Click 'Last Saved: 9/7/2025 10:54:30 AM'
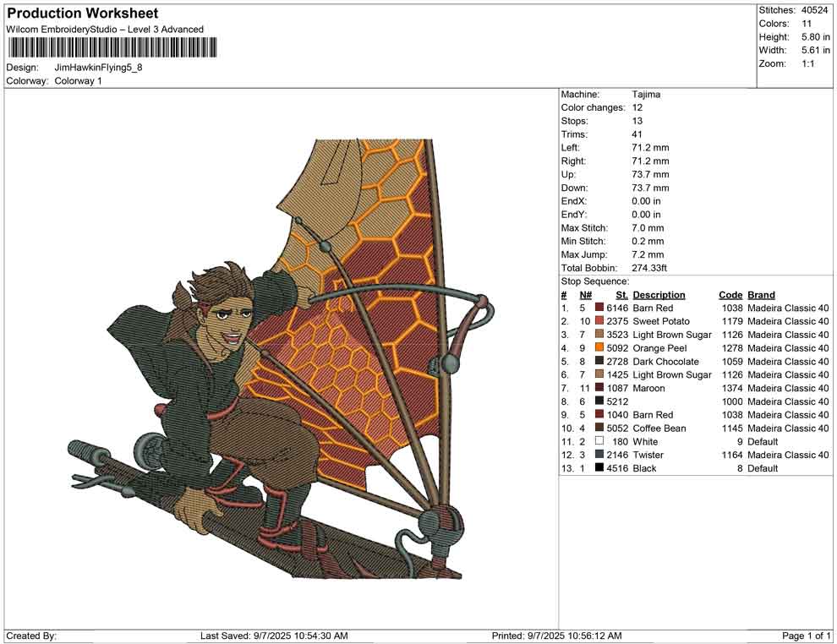 click(275, 636)
